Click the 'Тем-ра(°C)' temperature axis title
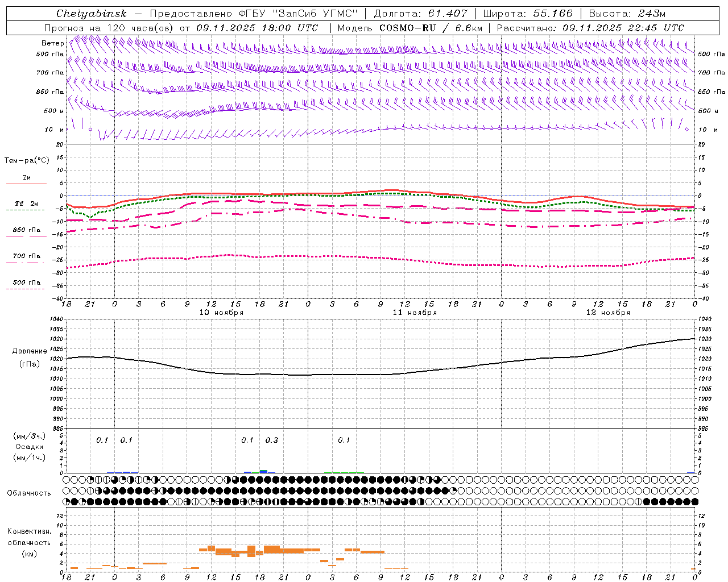This screenshot has width=728, height=582. click(27, 161)
